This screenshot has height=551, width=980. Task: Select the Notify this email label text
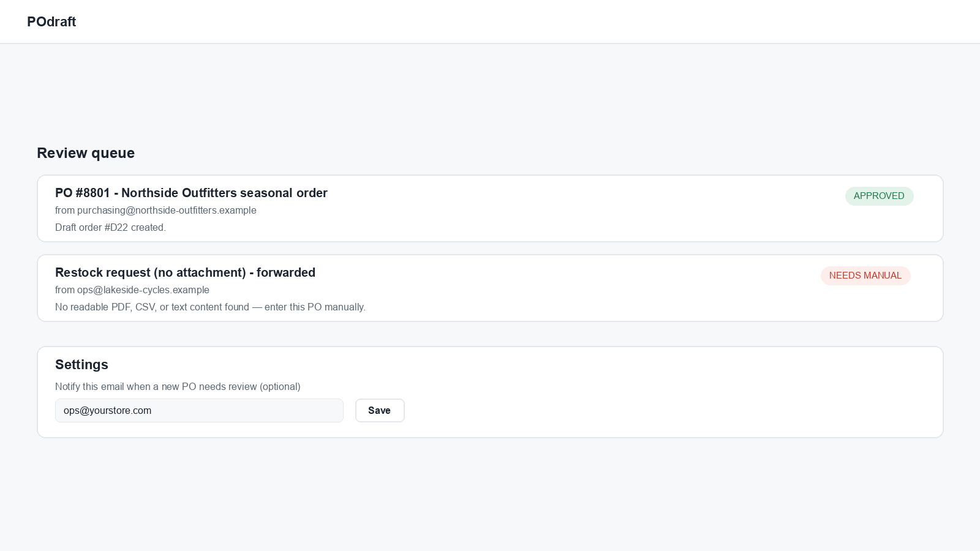pos(178,386)
